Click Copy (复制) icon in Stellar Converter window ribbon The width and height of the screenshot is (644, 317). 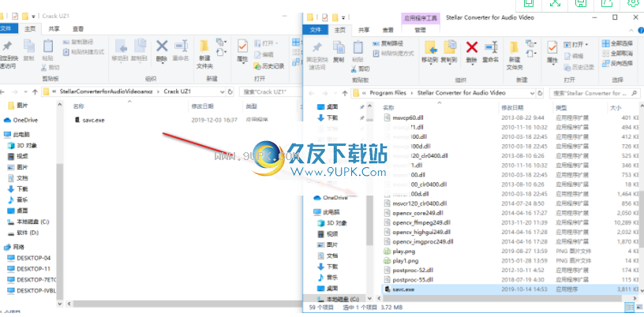[339, 52]
